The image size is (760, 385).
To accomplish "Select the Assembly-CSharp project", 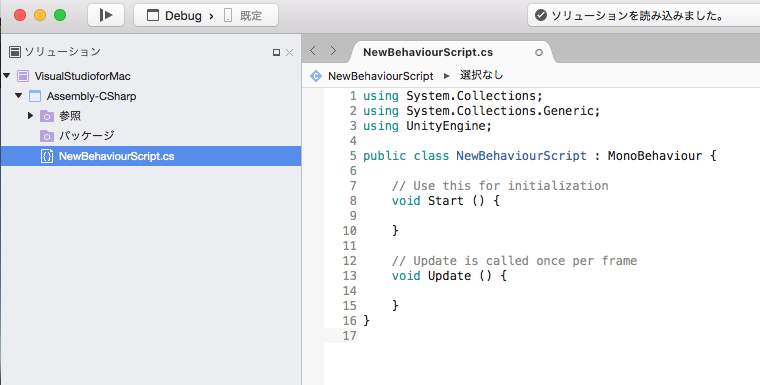I will click(91, 96).
